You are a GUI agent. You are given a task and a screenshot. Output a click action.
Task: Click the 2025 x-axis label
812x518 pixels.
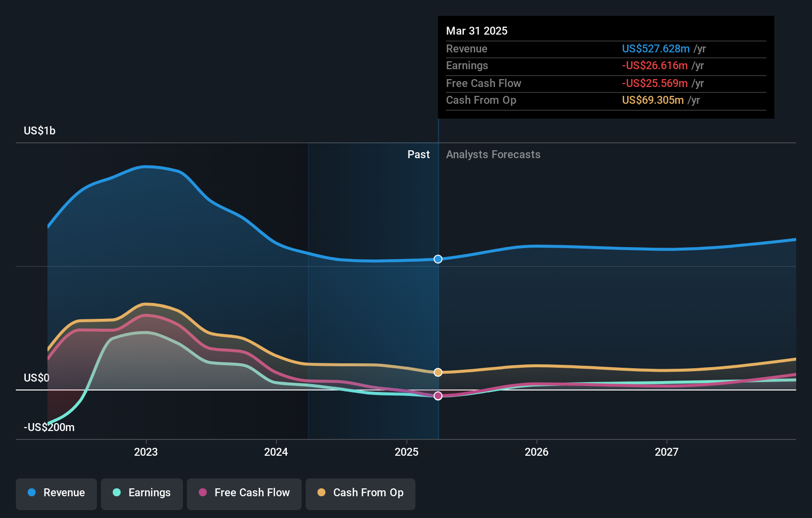[406, 452]
